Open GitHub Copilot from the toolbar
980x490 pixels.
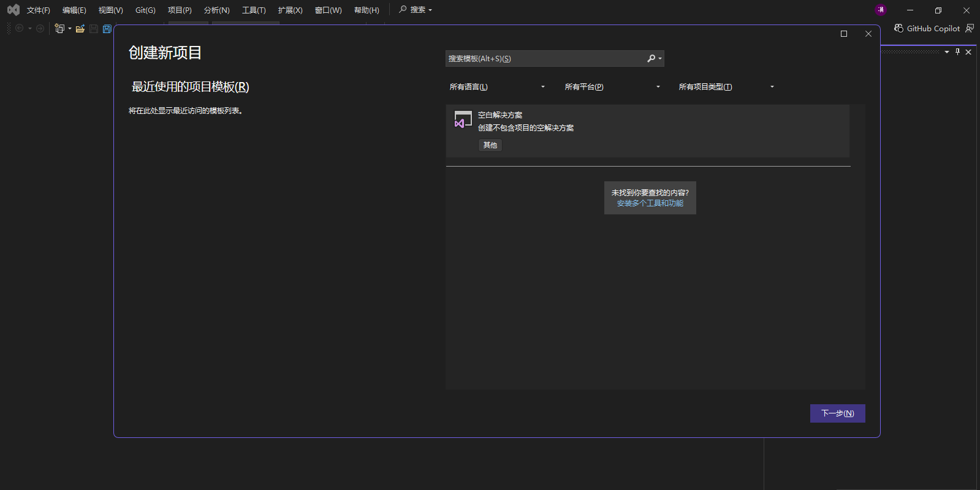(927, 29)
